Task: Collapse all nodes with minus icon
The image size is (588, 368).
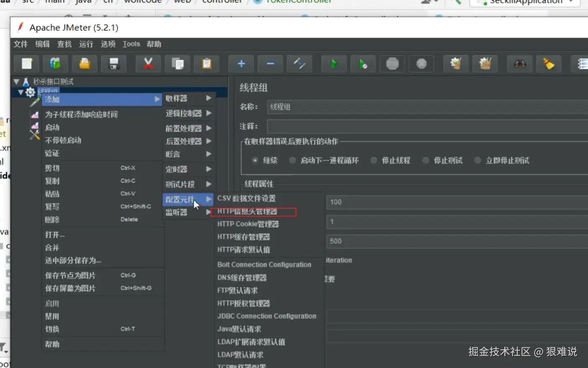Action: 270,64
